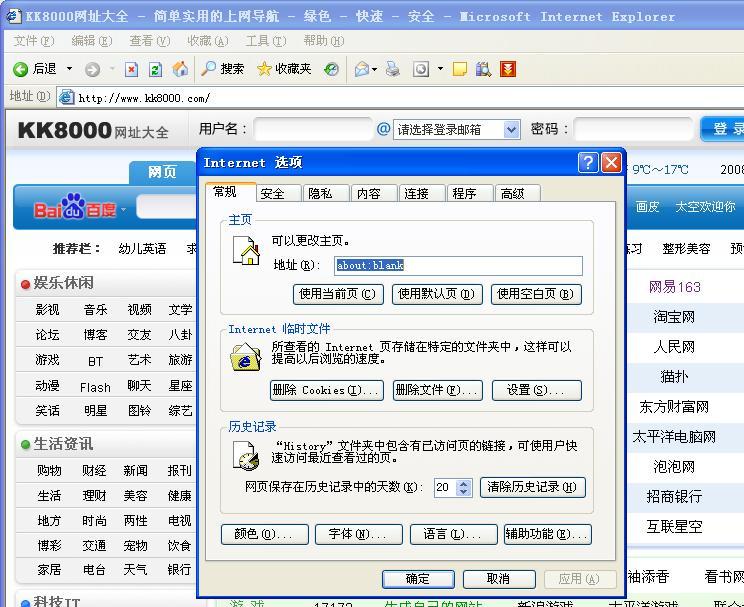Open the 查看(V) menu

pos(149,41)
